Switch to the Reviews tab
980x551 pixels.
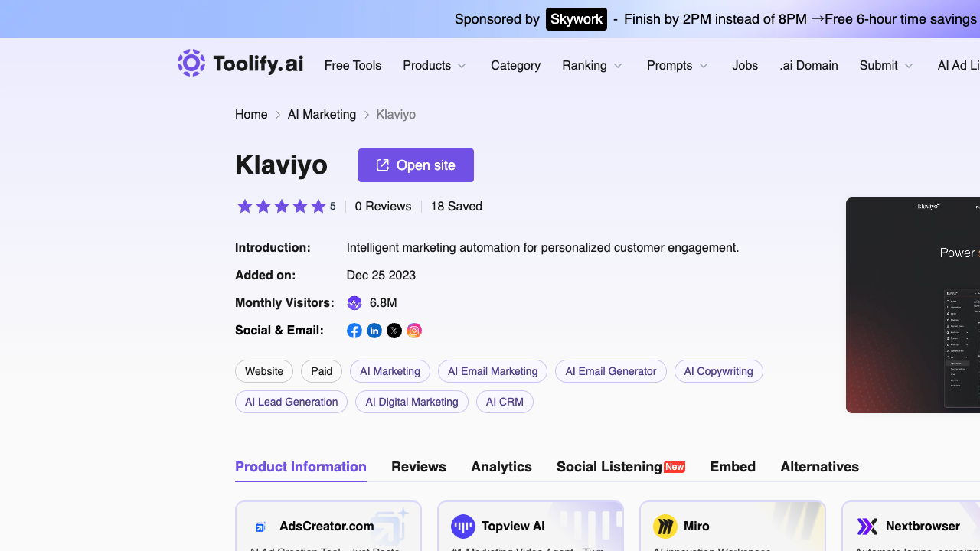pos(419,467)
